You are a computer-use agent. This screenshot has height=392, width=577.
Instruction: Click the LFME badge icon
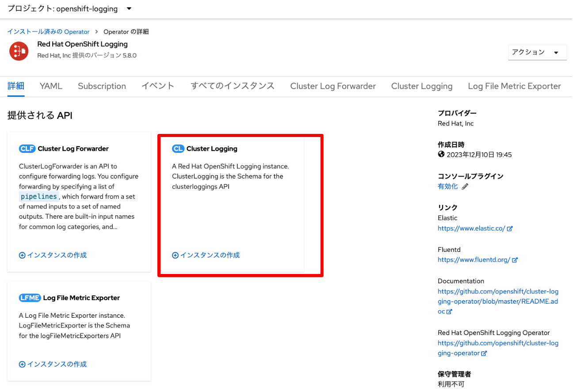pyautogui.click(x=30, y=298)
